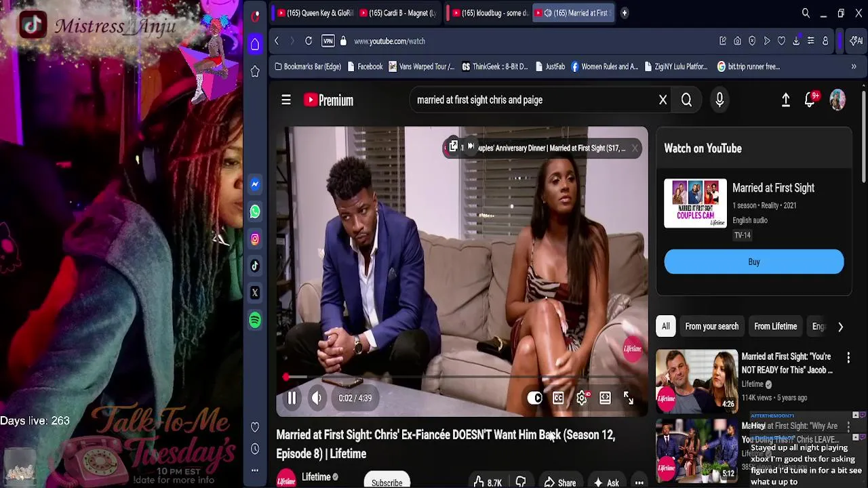The width and height of the screenshot is (868, 488).
Task: Open the sidebar three-dot more options
Action: point(255,470)
